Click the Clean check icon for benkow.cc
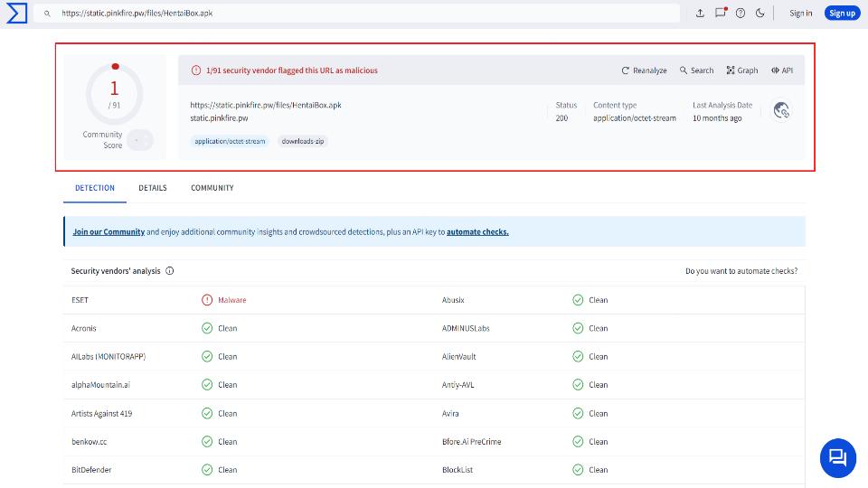The image size is (868, 488). 207,442
